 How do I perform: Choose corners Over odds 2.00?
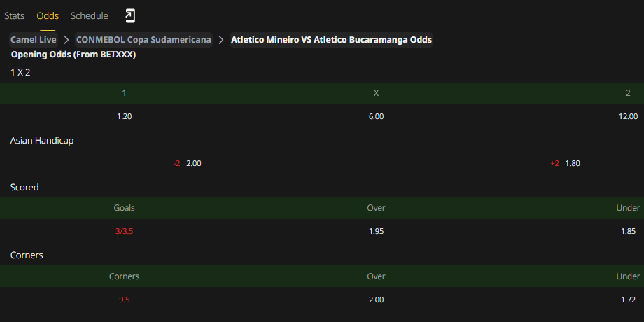point(376,300)
